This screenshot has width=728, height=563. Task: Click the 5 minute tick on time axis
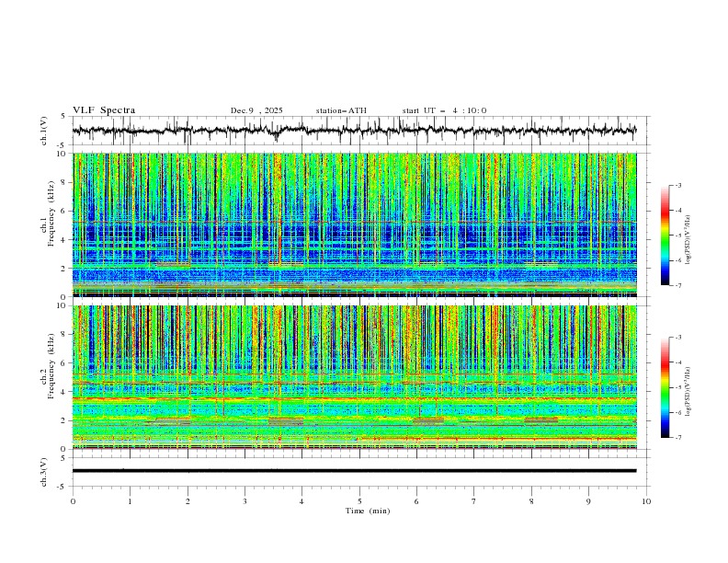coord(359,501)
